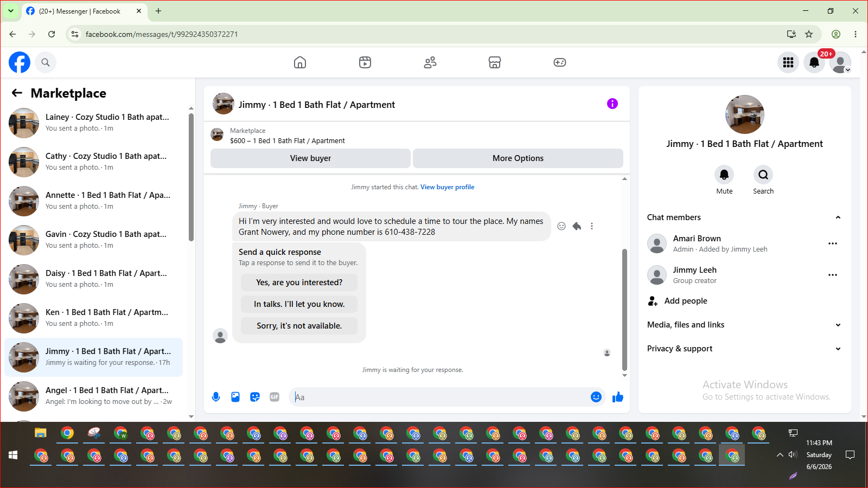Go back using Marketplace back arrow
868x488 pixels.
(x=17, y=93)
